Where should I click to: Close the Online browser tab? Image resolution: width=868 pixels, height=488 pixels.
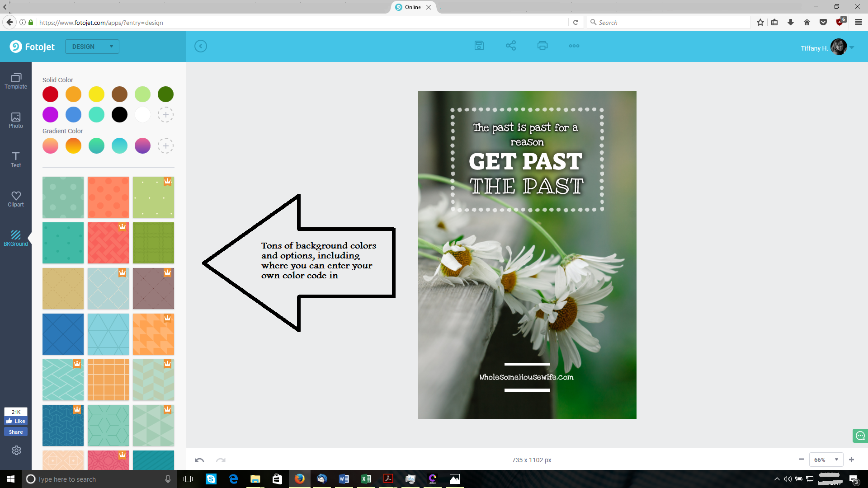point(429,7)
